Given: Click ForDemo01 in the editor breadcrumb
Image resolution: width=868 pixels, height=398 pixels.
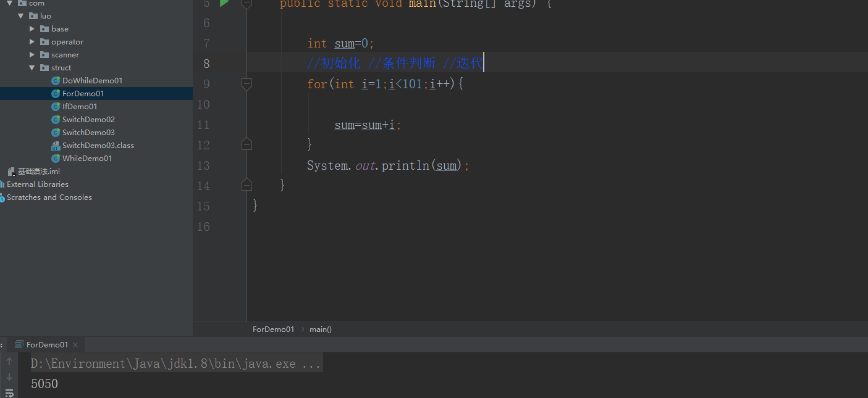Looking at the screenshot, I should point(273,330).
